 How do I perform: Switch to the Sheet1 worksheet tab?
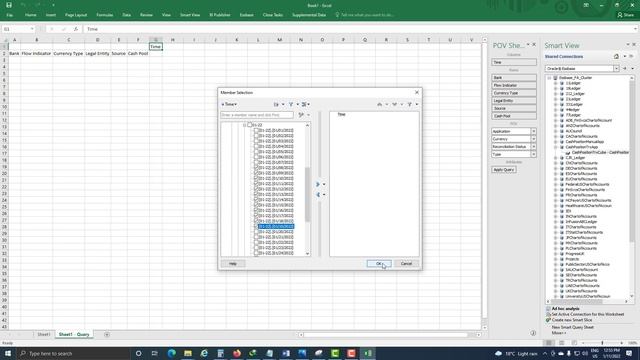click(x=44, y=334)
